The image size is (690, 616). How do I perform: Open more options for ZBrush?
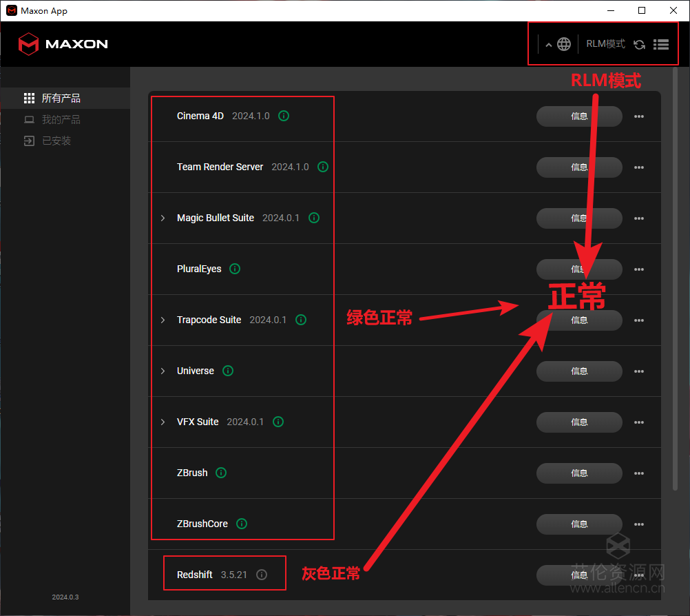click(639, 473)
